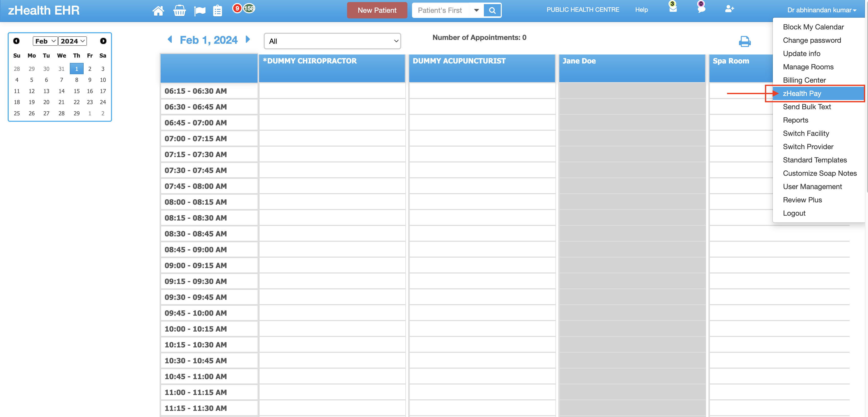868x417 pixels.
Task: Open the provider filter dropdown showing All
Action: (332, 41)
